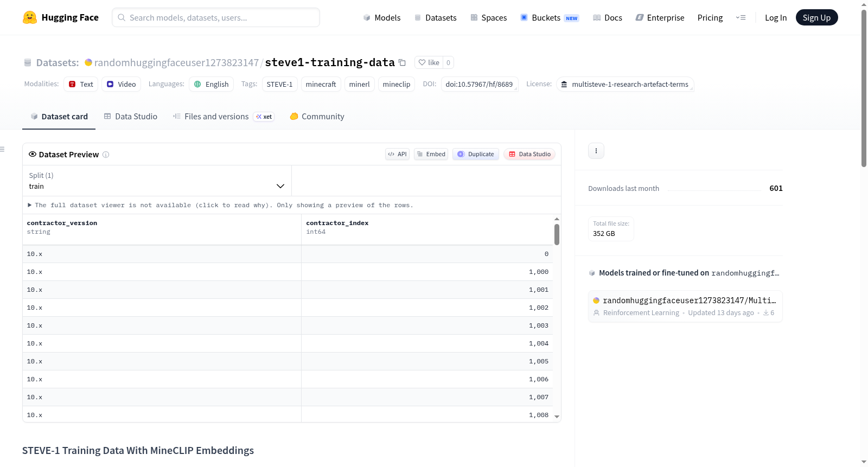The image size is (868, 467).
Task: Click the like count number
Action: [448, 62]
